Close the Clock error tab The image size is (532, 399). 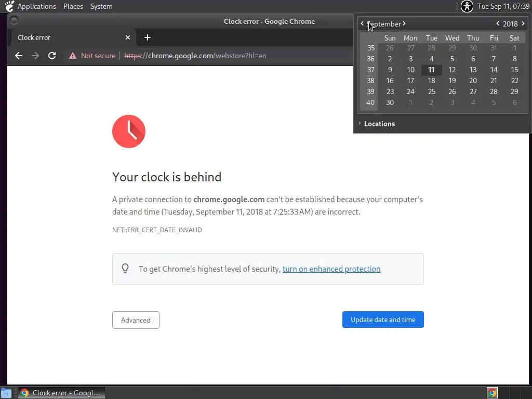128,37
